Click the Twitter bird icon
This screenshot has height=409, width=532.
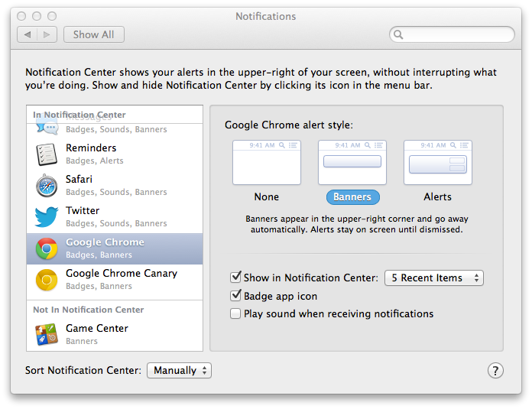47,216
